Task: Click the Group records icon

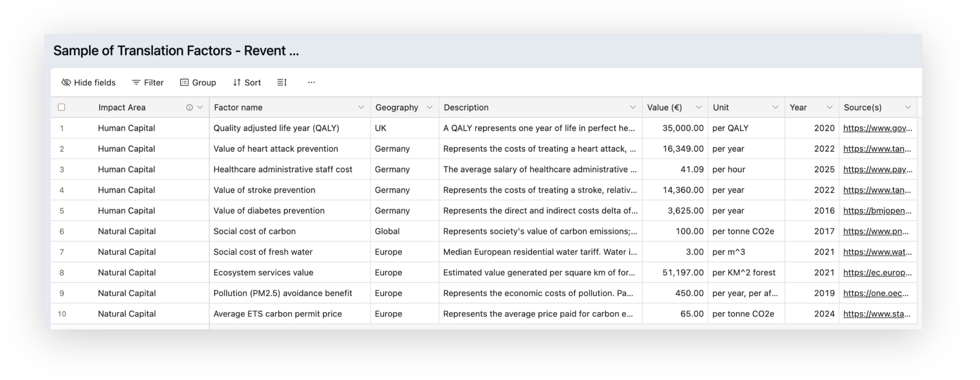Action: (184, 83)
